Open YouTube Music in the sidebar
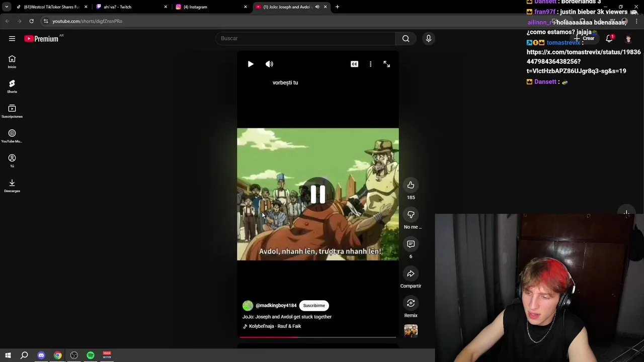 12,136
